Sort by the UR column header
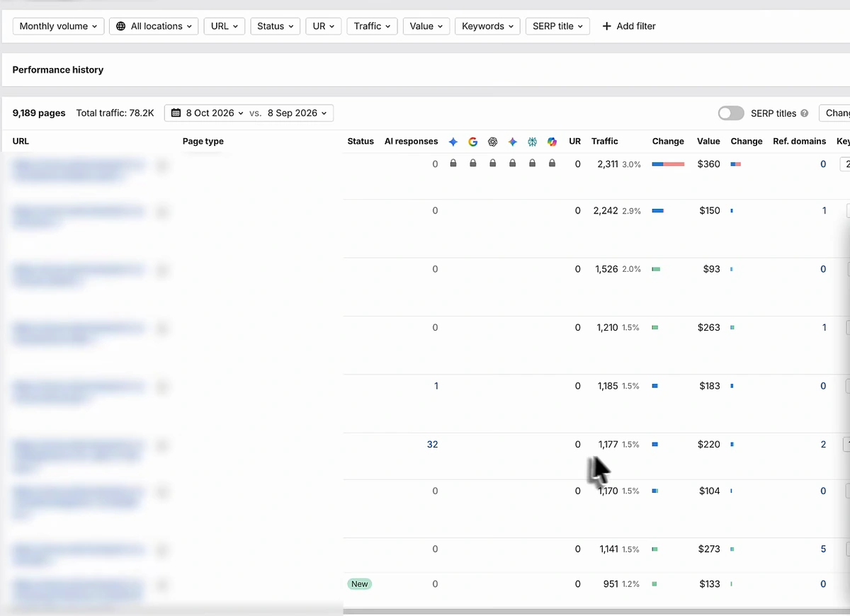The image size is (850, 616). (x=575, y=142)
